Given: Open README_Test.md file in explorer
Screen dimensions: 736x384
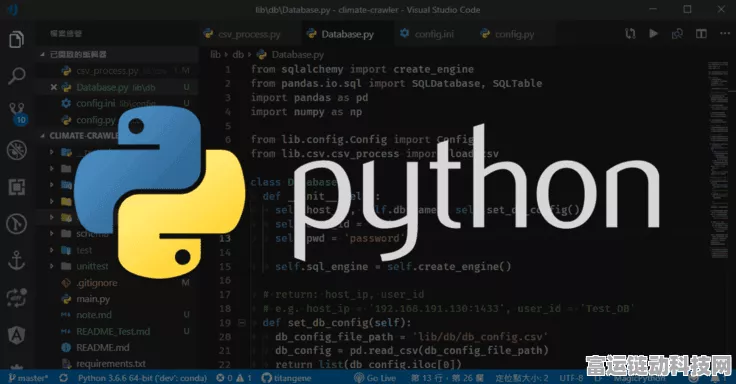Looking at the screenshot, I should coord(117,331).
